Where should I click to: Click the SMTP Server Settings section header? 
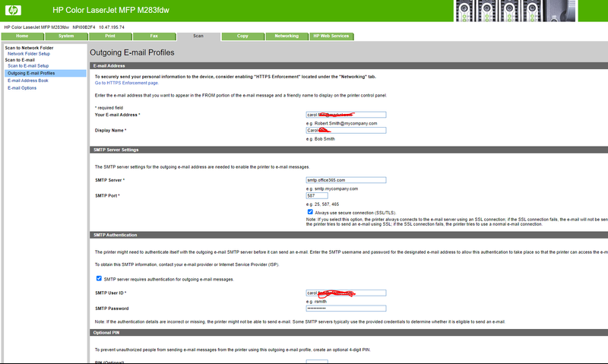349,150
